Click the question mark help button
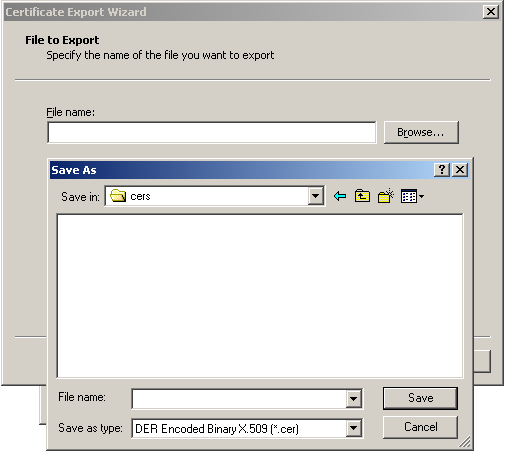The width and height of the screenshot is (506, 454). [x=442, y=170]
